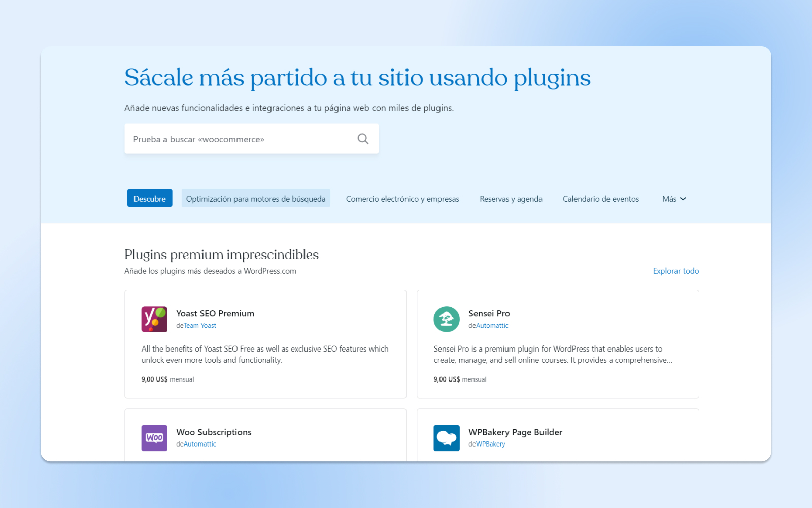Select the «Descubre» category tab

(150, 198)
